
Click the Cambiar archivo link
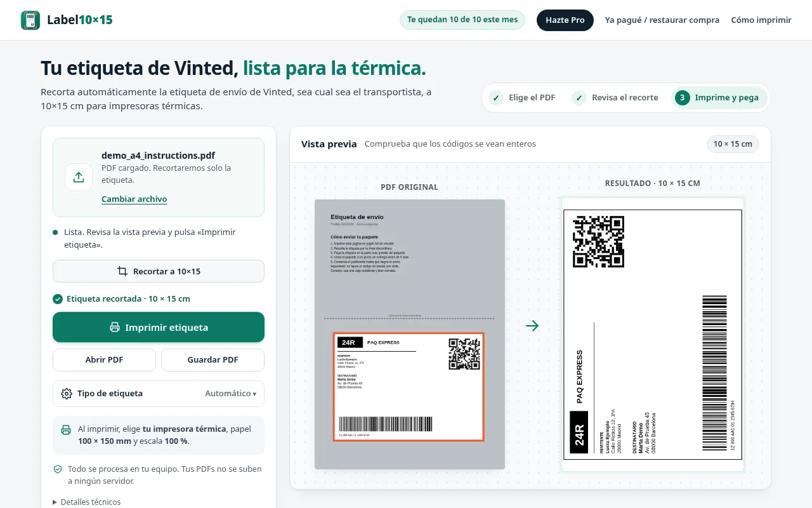[x=134, y=199]
